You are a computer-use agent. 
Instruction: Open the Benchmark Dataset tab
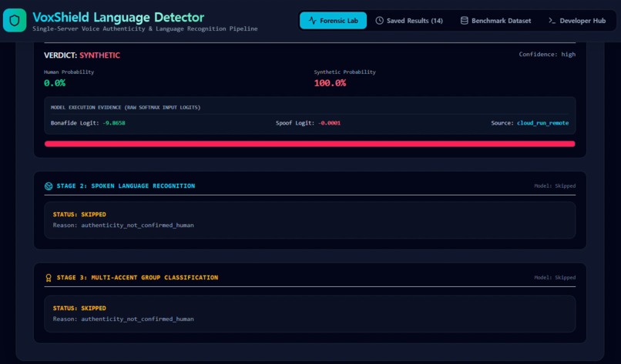tap(495, 21)
